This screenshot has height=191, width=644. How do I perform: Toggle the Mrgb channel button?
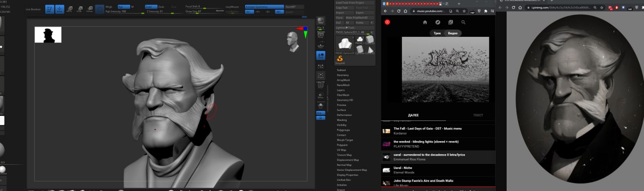click(x=109, y=7)
